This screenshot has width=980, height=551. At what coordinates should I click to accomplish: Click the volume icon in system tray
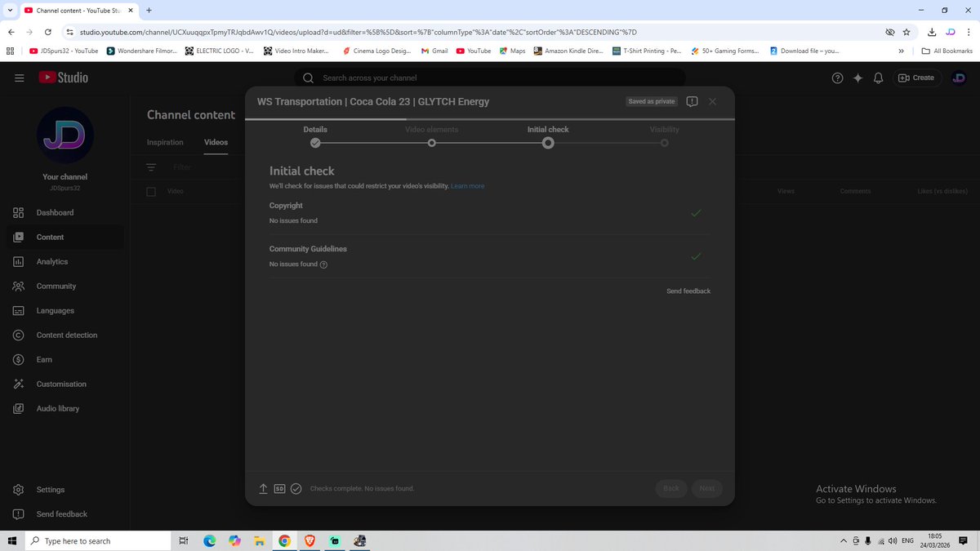pyautogui.click(x=892, y=540)
